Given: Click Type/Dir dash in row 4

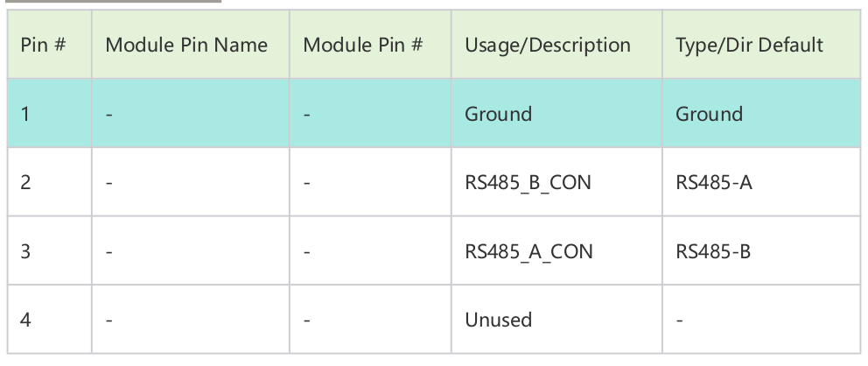Looking at the screenshot, I should pyautogui.click(x=680, y=320).
